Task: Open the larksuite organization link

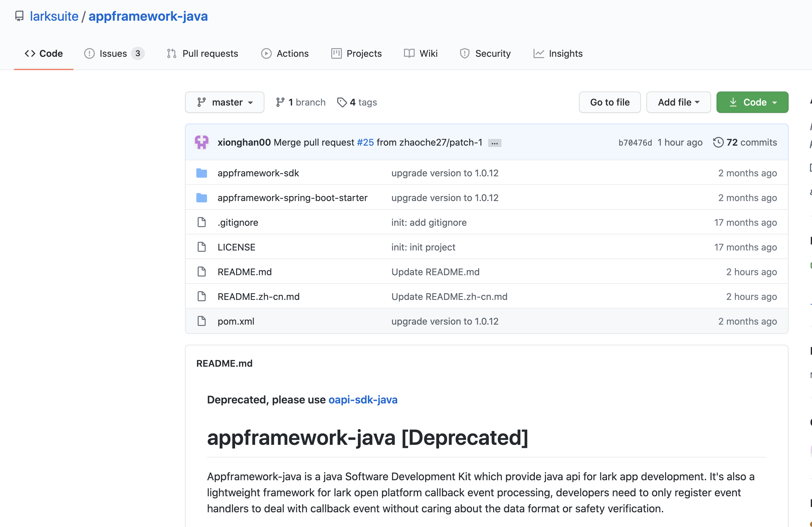Action: [54, 16]
